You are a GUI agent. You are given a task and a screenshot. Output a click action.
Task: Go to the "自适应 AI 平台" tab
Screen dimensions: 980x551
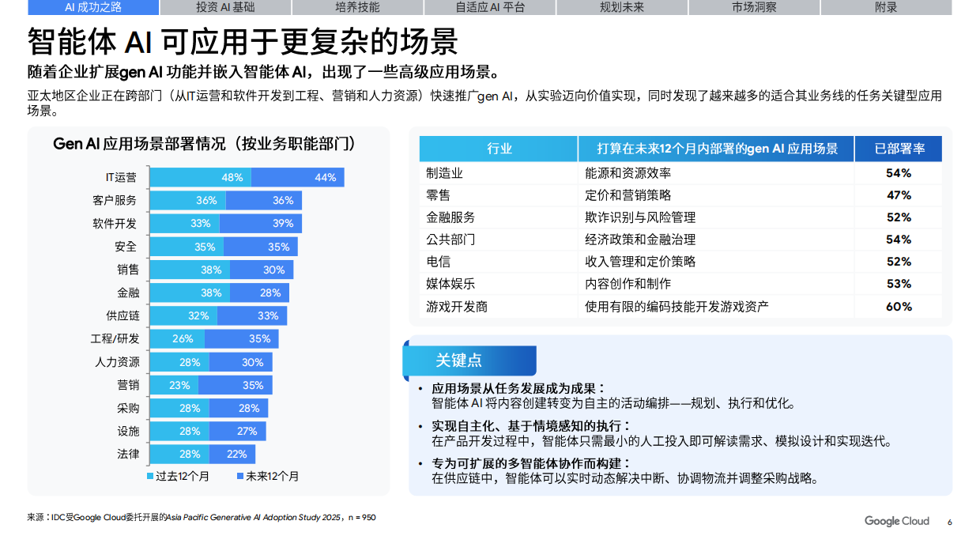click(490, 7)
